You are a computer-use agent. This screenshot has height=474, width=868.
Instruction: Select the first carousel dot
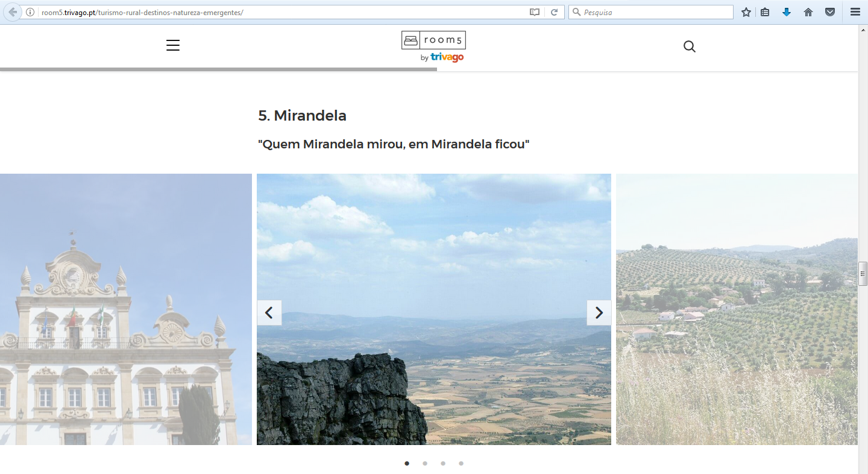[407, 463]
